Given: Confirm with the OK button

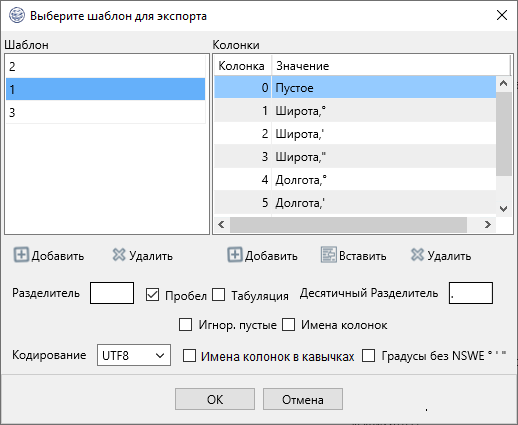Looking at the screenshot, I should click(x=215, y=399).
